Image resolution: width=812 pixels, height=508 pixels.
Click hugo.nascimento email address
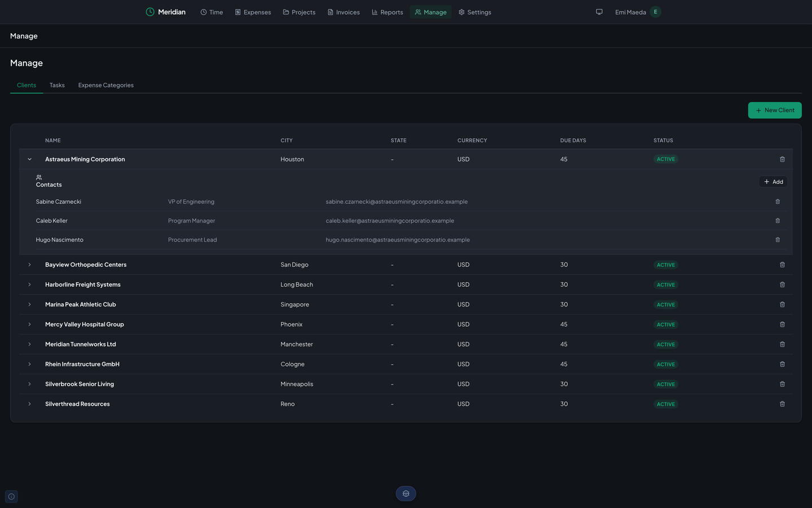pyautogui.click(x=398, y=240)
